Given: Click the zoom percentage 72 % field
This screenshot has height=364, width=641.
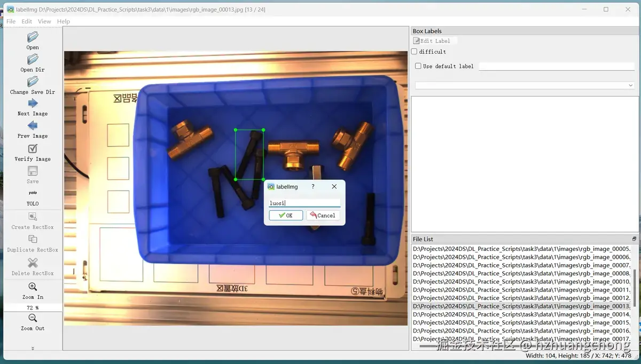Looking at the screenshot, I should 33,307.
